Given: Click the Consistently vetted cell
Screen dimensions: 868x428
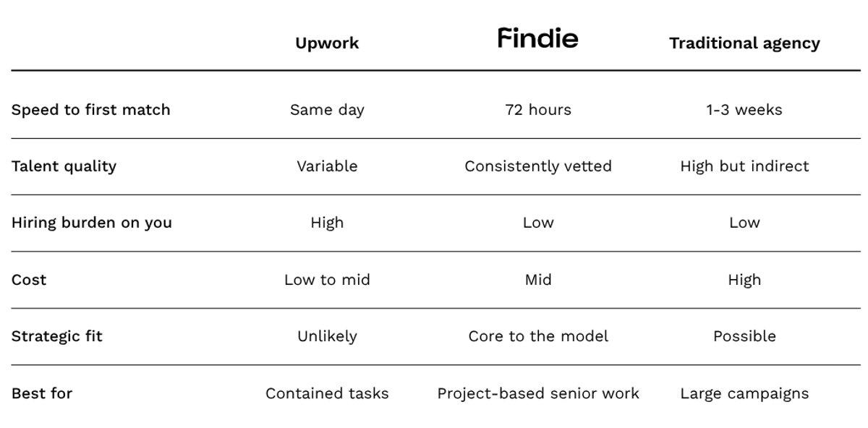Looking at the screenshot, I should (538, 166).
